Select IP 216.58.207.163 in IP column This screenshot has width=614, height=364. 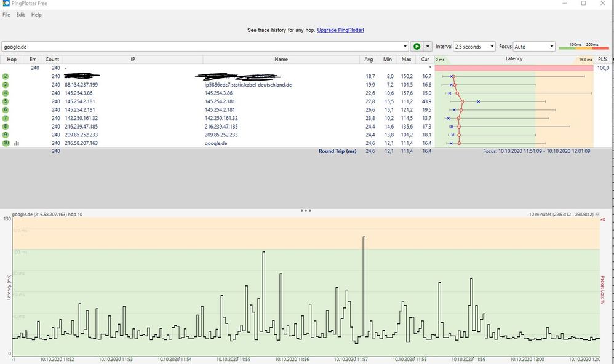81,143
